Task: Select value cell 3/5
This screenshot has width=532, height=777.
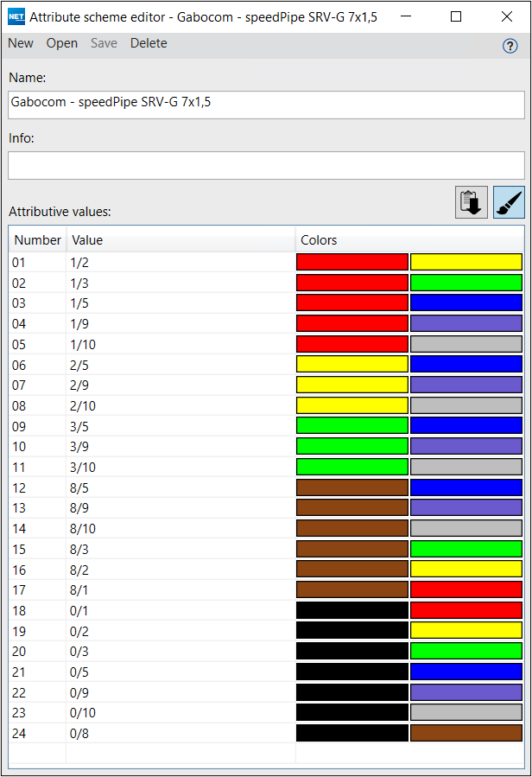Action: [180, 426]
